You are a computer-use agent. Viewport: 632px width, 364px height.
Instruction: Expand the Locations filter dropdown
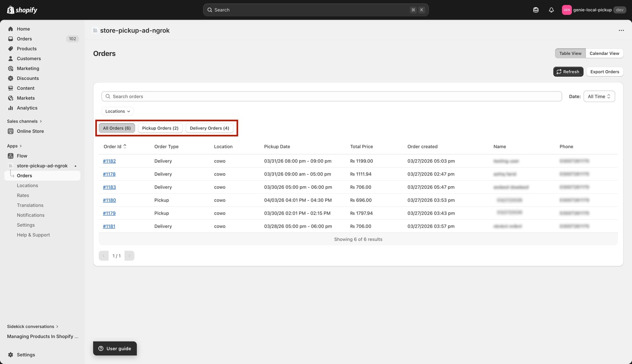tap(118, 111)
